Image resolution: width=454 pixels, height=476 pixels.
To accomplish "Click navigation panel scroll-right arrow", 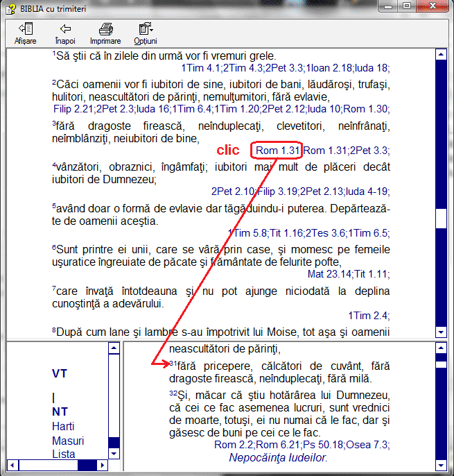I will coord(102,465).
